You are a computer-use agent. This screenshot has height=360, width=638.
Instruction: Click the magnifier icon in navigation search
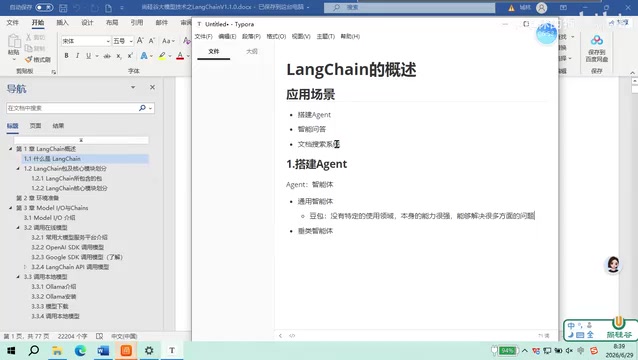pos(142,108)
